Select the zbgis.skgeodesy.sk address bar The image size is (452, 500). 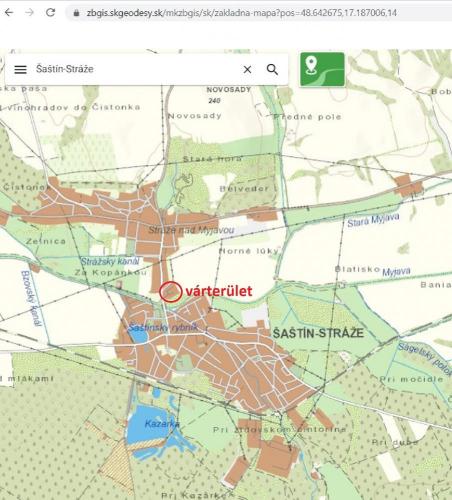(x=242, y=13)
